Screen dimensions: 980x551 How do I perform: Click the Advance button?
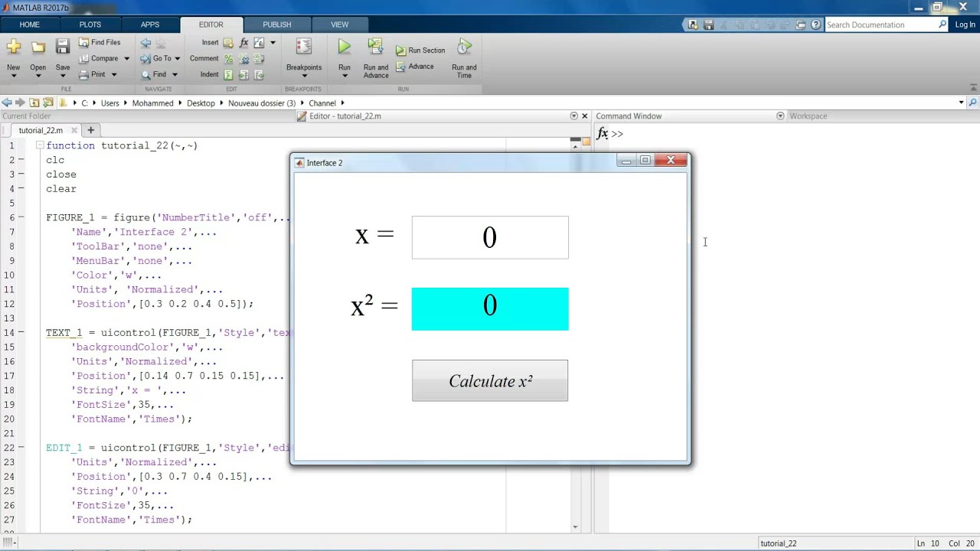[x=415, y=67]
